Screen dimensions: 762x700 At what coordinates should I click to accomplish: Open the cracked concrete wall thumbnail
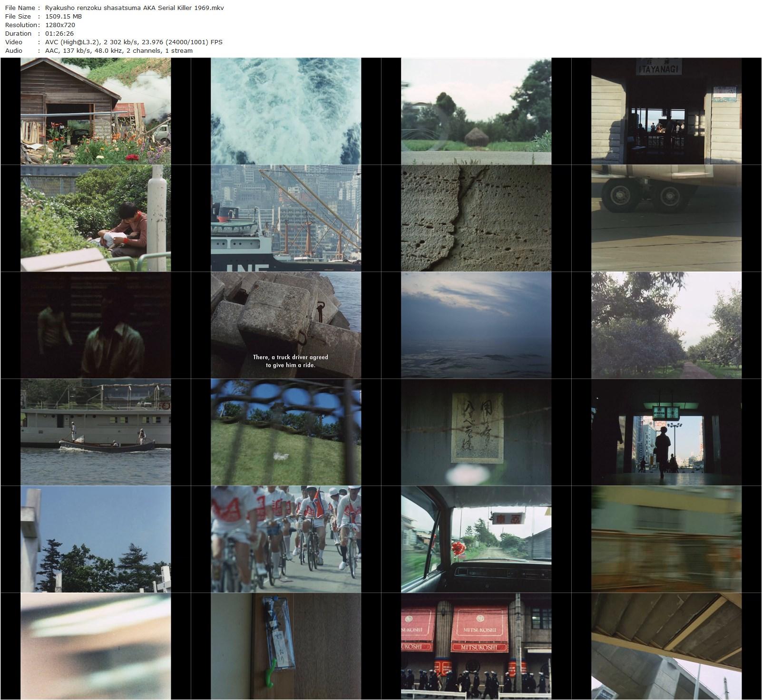click(x=476, y=218)
